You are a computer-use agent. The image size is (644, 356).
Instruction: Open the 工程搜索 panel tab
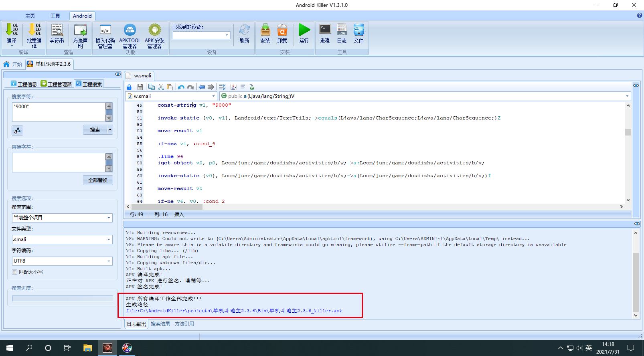(x=89, y=84)
